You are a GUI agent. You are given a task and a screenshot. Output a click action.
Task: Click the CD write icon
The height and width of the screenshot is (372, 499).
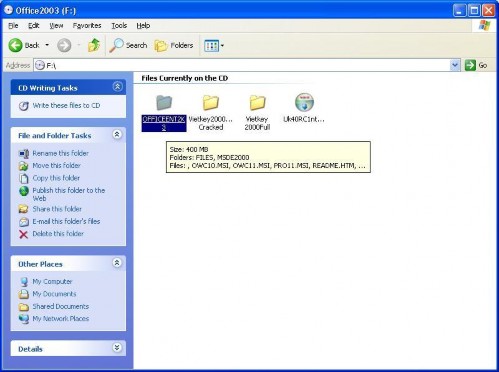tap(24, 106)
